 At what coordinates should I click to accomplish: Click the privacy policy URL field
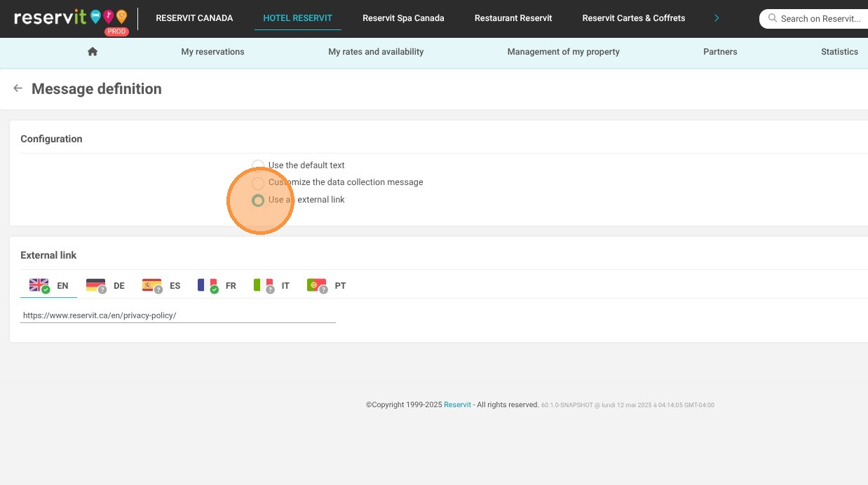178,315
